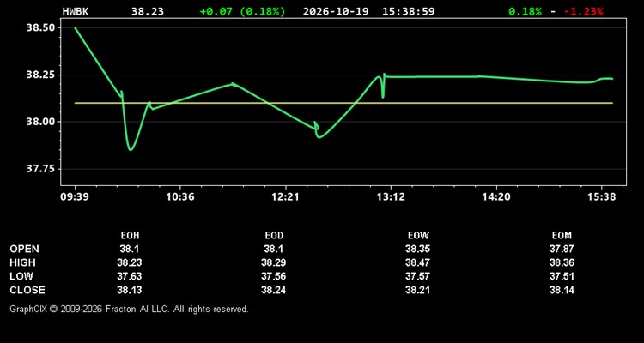Click EOW open value 38.35
Viewport: 644px width, 343px height.
(x=417, y=249)
